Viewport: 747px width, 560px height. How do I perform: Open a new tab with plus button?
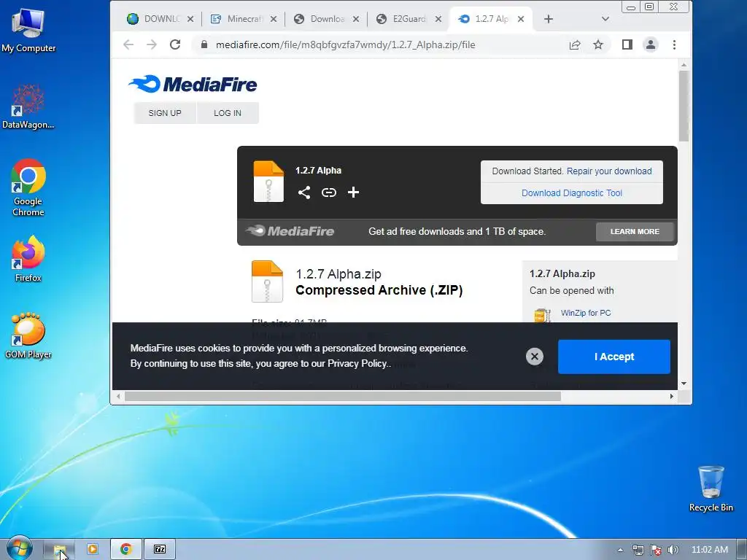[x=549, y=19]
